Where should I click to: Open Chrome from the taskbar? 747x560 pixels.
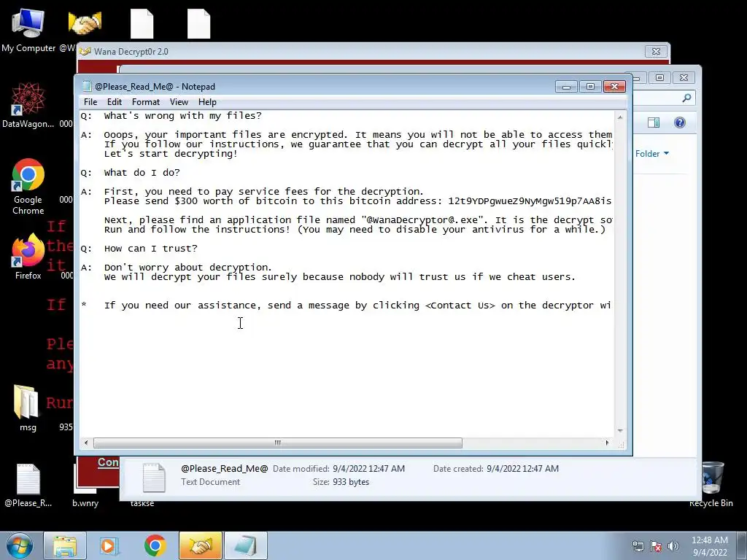[155, 545]
